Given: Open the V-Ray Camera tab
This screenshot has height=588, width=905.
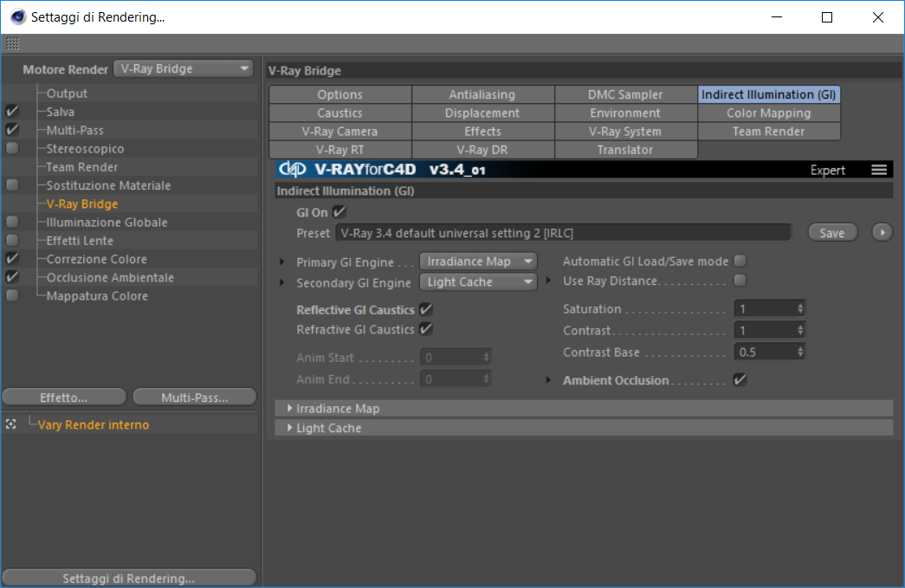Looking at the screenshot, I should tap(340, 132).
